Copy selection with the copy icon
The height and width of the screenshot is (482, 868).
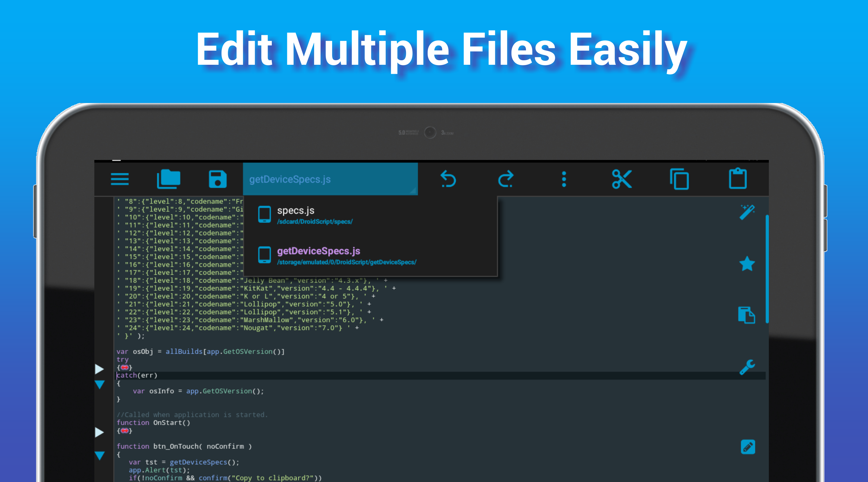[x=679, y=179]
